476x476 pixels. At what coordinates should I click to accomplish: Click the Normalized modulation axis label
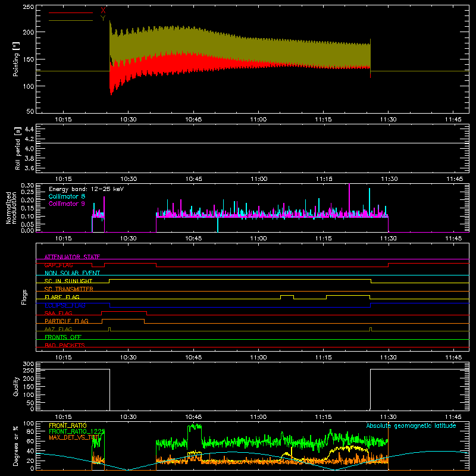(11, 208)
